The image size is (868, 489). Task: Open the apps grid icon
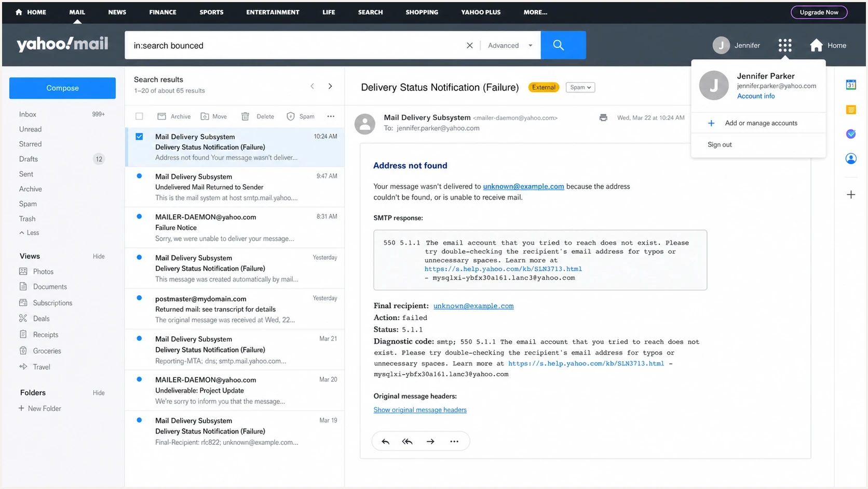point(784,45)
